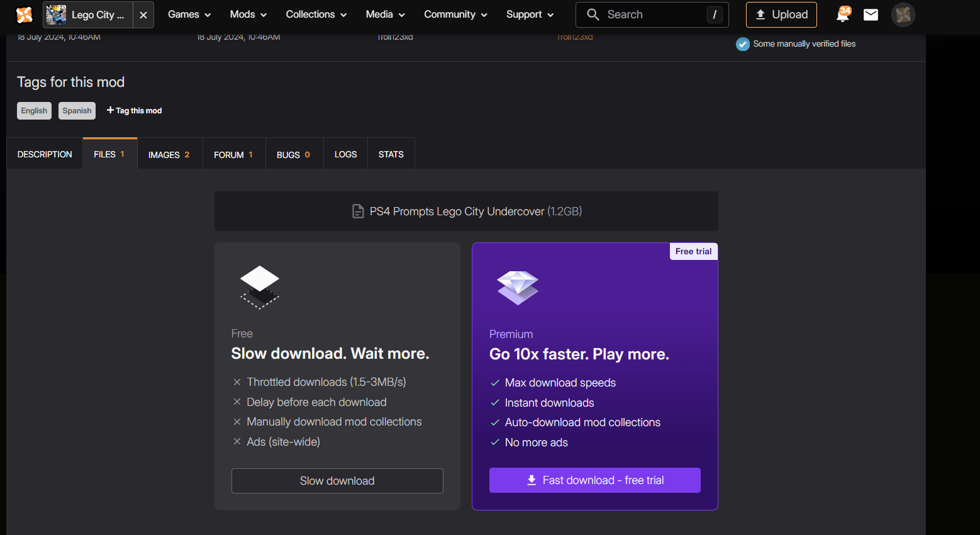
Task: Open the Images tab
Action: 169,154
